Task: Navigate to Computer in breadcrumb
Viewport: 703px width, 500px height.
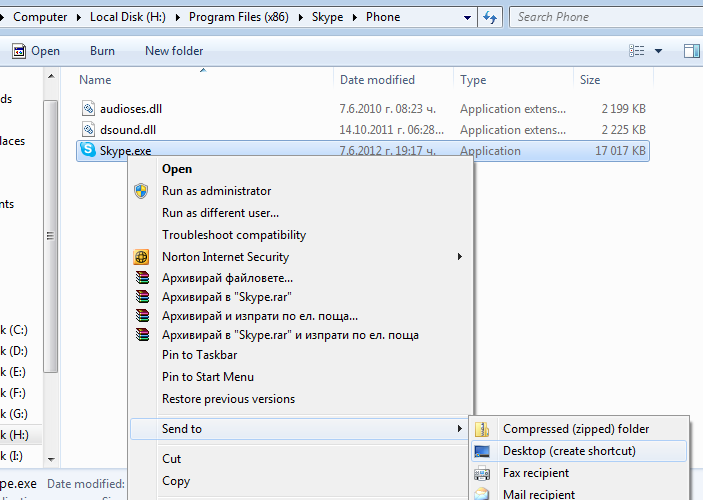Action: [x=40, y=17]
